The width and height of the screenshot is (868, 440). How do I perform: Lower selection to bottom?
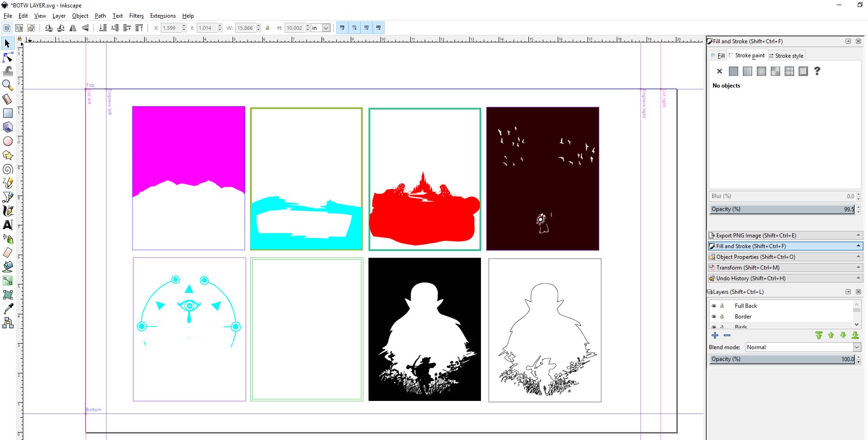(103, 28)
